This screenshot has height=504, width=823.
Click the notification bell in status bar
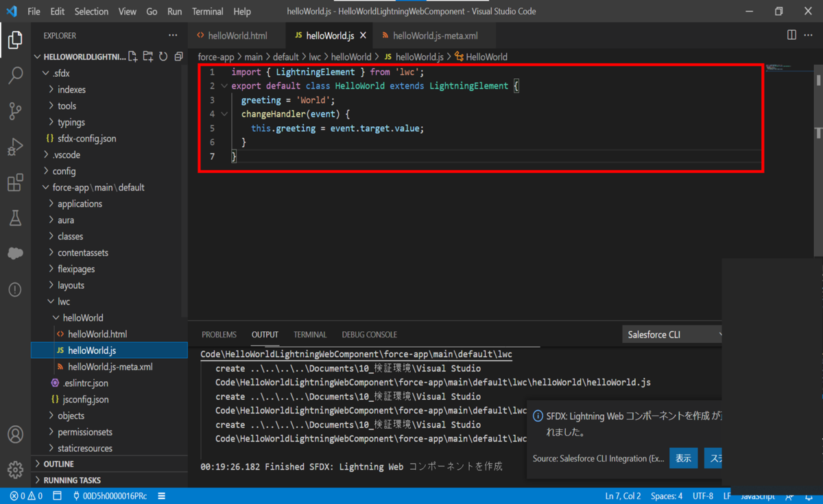(809, 496)
